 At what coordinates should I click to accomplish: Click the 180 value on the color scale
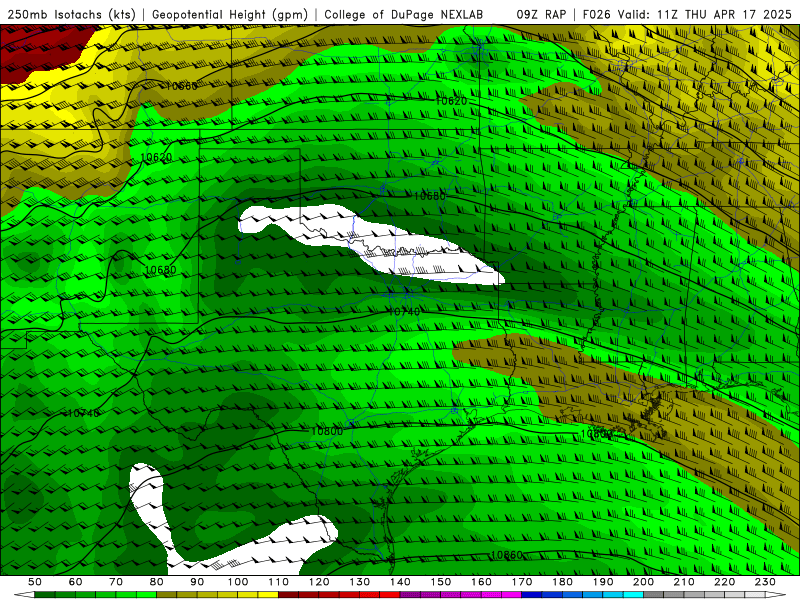(x=562, y=582)
